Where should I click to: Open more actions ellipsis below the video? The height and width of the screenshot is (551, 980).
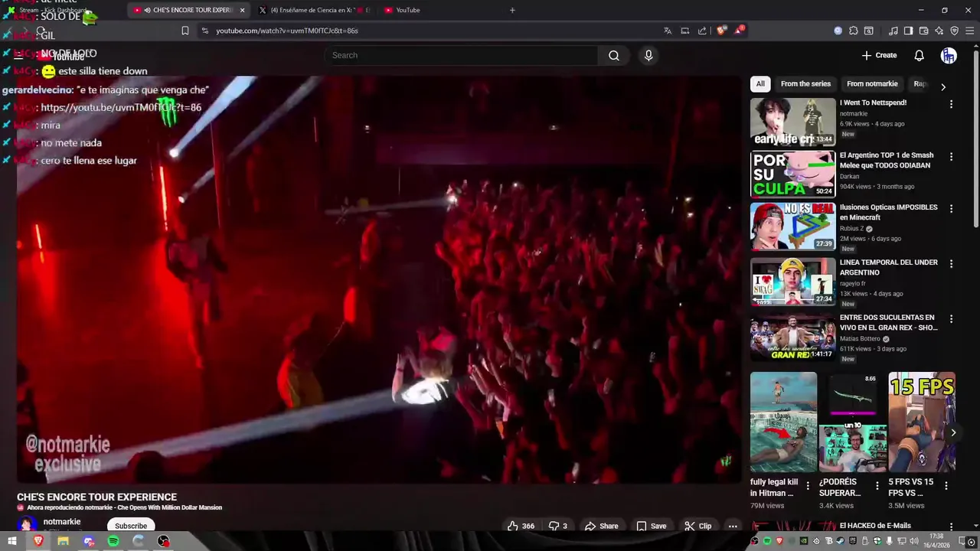point(733,526)
